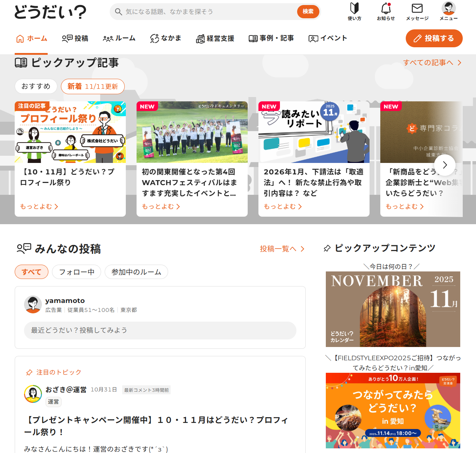Click おざき@運営 author avatar
476x453 pixels.
tap(33, 394)
